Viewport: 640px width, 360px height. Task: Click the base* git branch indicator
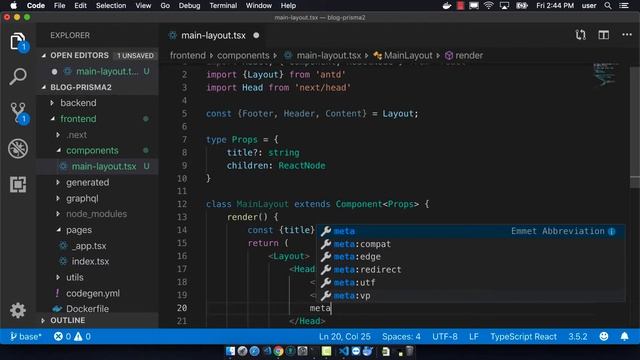coord(25,337)
